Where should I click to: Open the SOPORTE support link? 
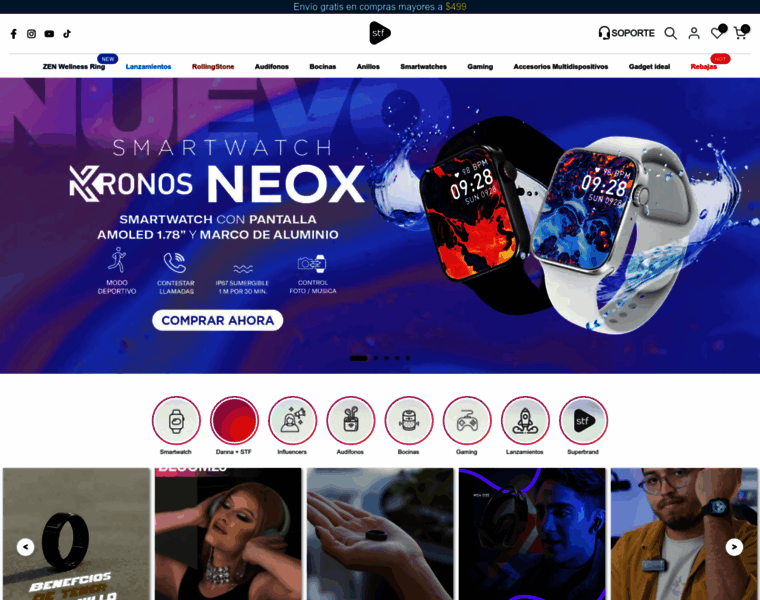626,33
